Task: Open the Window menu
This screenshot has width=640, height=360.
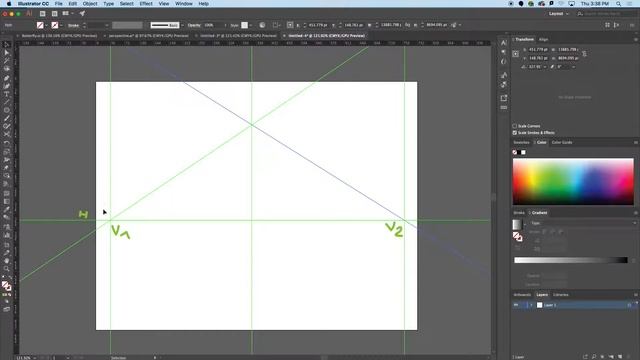Action: click(x=184, y=4)
